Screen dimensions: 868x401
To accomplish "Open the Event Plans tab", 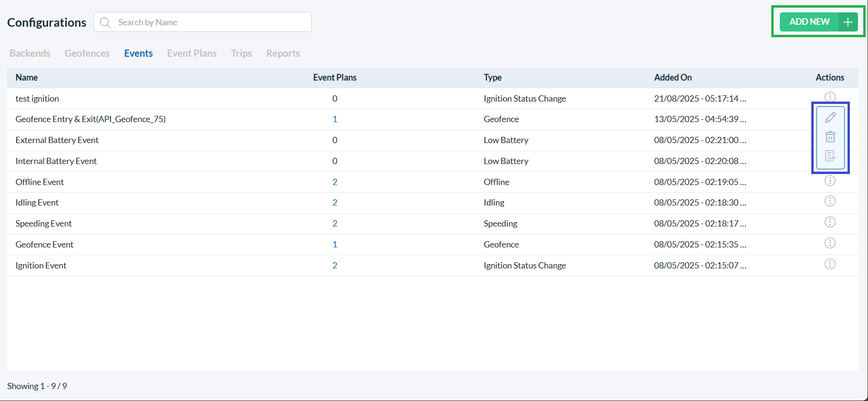I will 192,53.
